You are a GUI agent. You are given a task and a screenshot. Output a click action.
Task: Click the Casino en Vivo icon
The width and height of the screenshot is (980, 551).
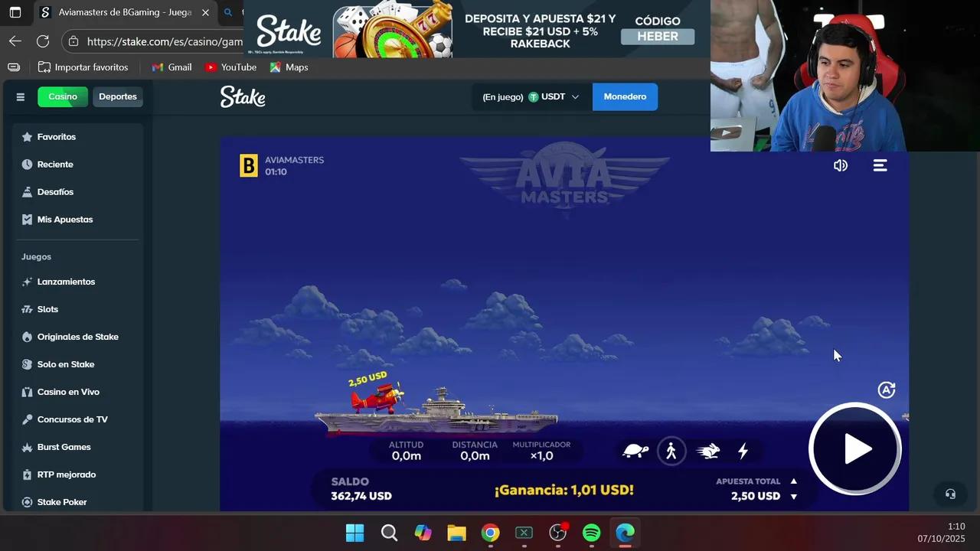28,392
